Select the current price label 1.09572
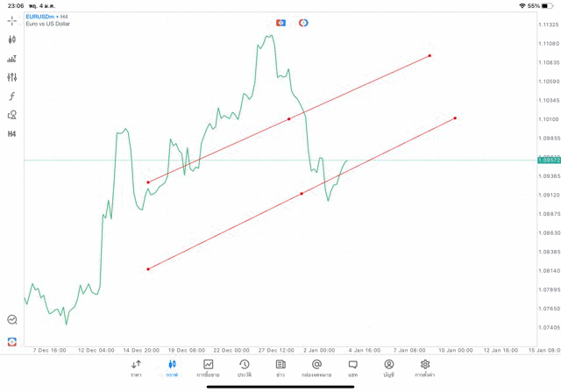Viewport: 561px width, 392px height. pos(550,160)
